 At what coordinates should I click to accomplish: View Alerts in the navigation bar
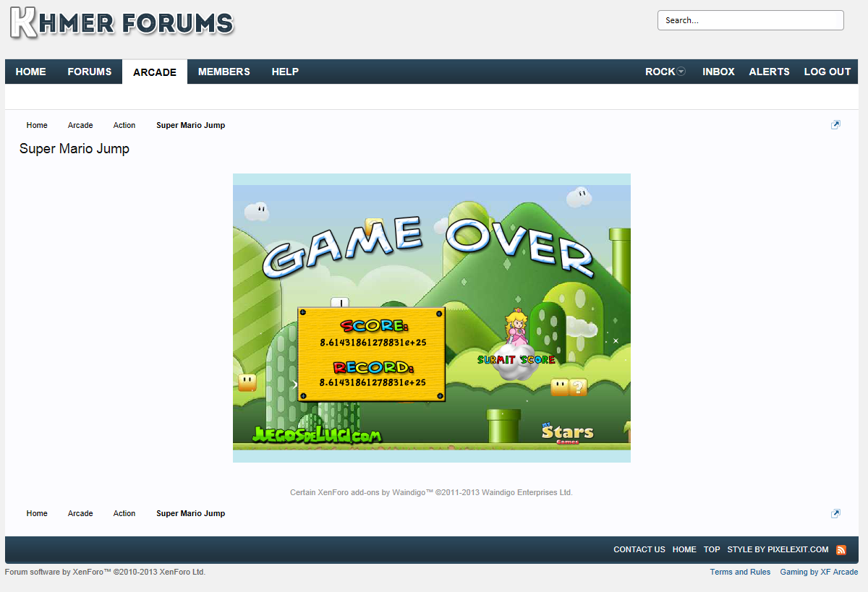769,72
